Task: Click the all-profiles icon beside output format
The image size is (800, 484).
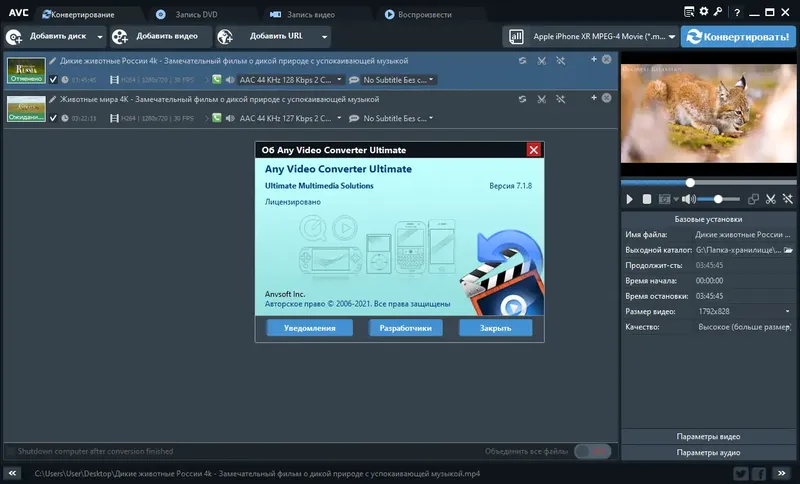Action: click(x=516, y=37)
